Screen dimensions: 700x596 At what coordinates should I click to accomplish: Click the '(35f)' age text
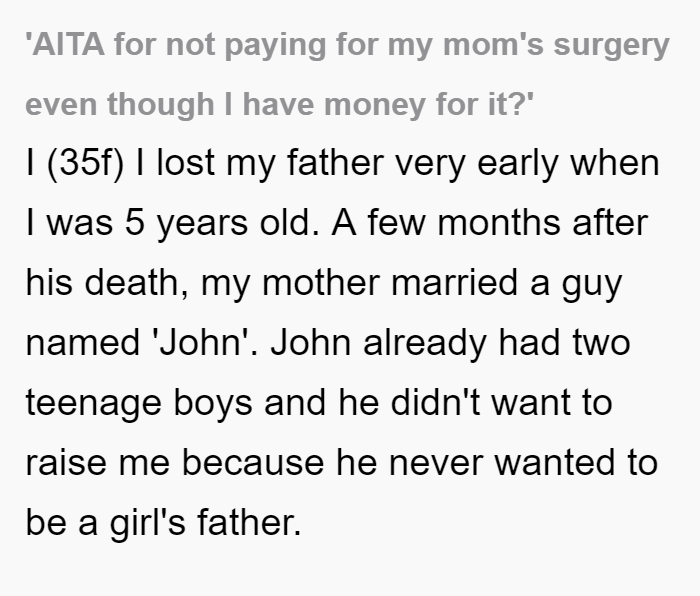[x=85, y=163]
